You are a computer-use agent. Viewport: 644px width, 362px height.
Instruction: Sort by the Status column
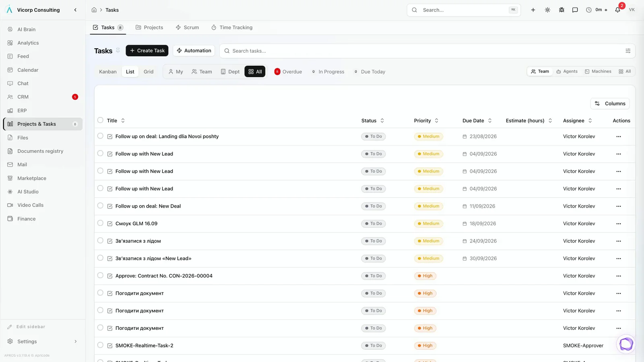tap(373, 121)
